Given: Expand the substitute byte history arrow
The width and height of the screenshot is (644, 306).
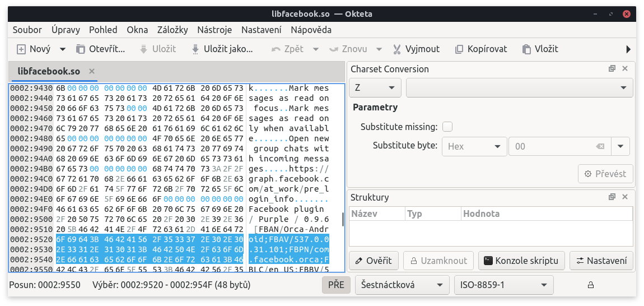Looking at the screenshot, I should point(620,146).
